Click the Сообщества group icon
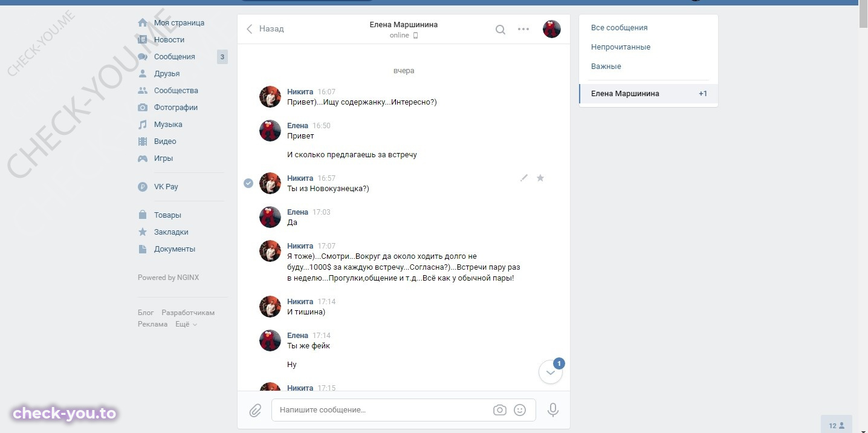The image size is (868, 433). pyautogui.click(x=143, y=91)
